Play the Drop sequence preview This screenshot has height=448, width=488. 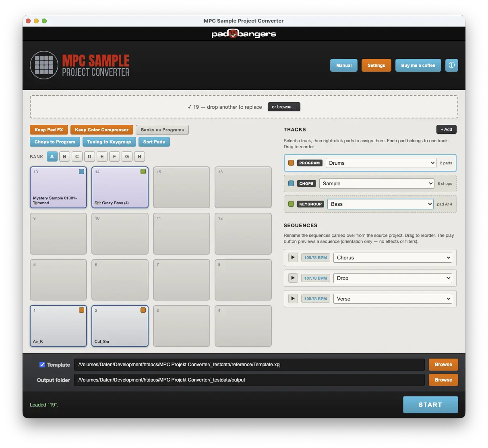pyautogui.click(x=293, y=278)
